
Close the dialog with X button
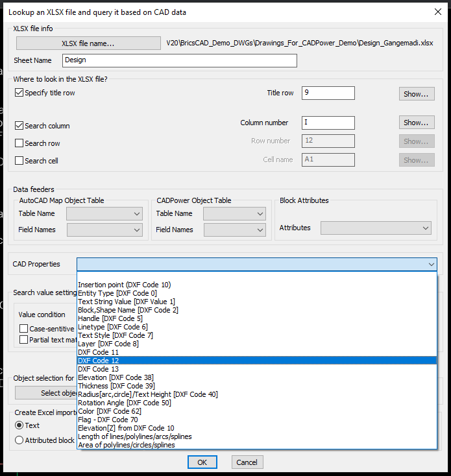436,11
